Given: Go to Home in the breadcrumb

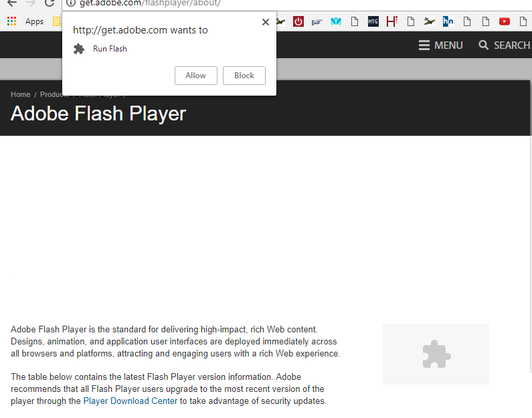Looking at the screenshot, I should (20, 94).
